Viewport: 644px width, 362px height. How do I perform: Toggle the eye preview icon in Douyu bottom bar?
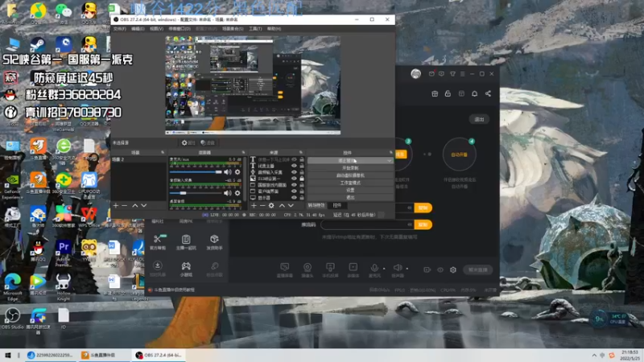tap(440, 269)
